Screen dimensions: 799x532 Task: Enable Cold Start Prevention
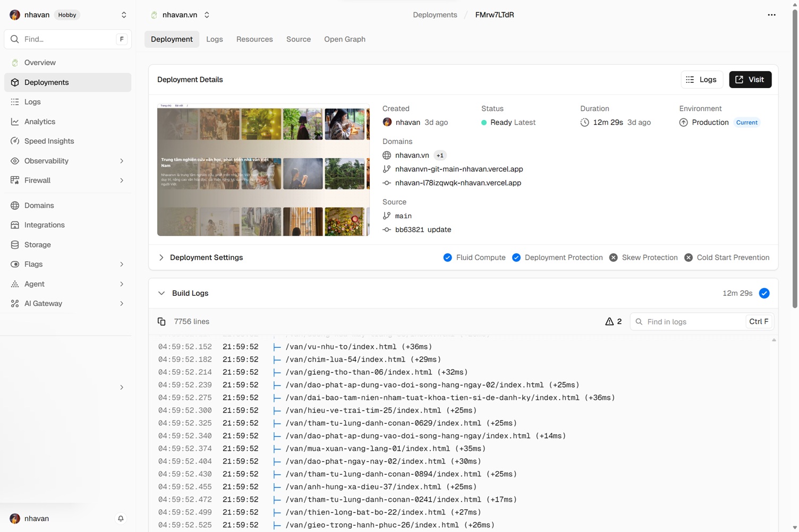[688, 258]
